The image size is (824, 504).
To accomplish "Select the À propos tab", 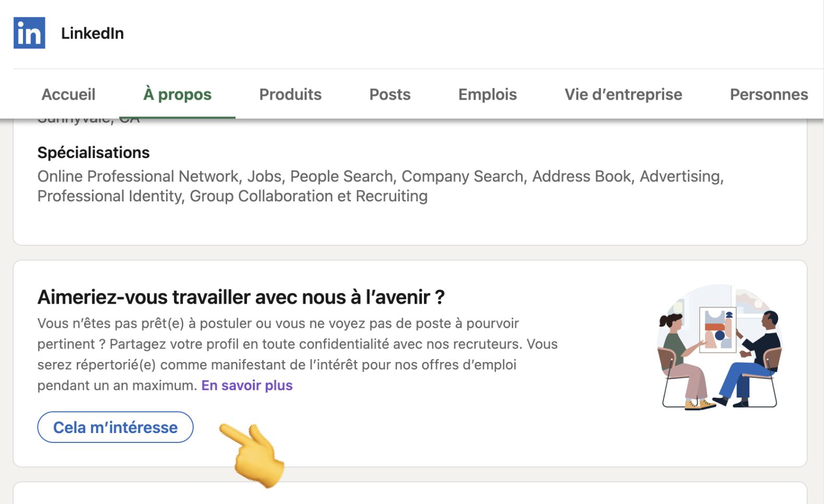I will tap(178, 94).
